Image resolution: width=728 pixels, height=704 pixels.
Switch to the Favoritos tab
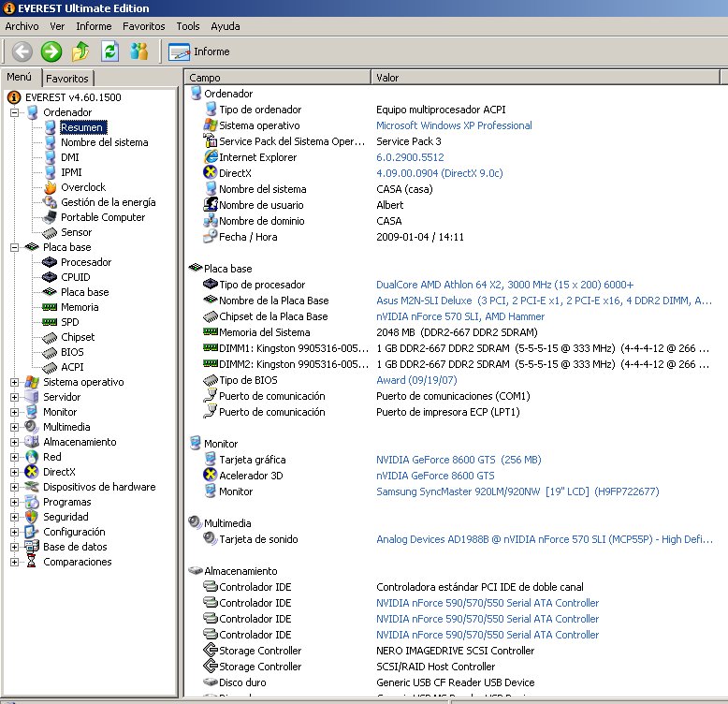tap(67, 79)
